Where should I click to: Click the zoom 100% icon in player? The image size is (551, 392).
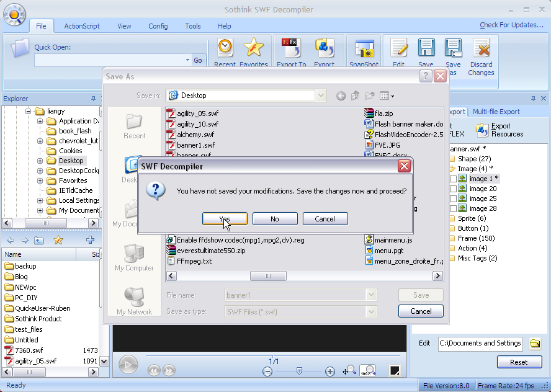368,370
